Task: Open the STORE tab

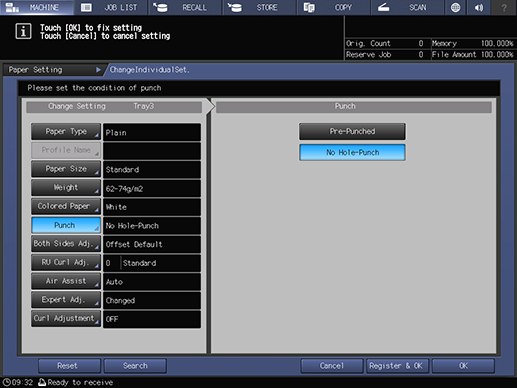Action: pyautogui.click(x=260, y=7)
